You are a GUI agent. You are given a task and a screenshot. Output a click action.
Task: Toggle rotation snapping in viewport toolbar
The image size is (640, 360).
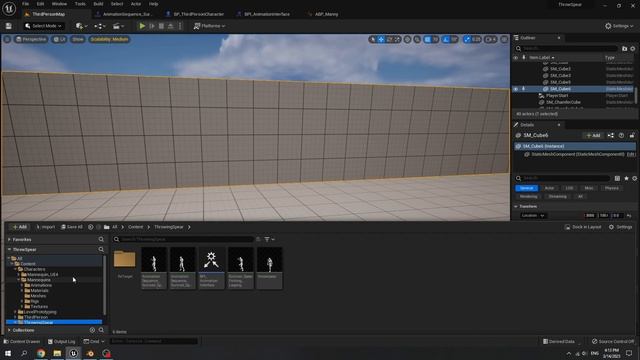coord(446,40)
